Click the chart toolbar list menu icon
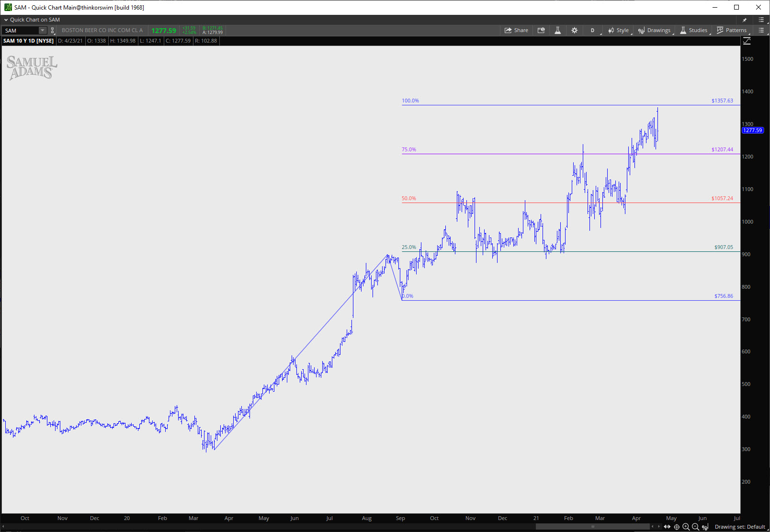The width and height of the screenshot is (770, 532). (x=761, y=30)
